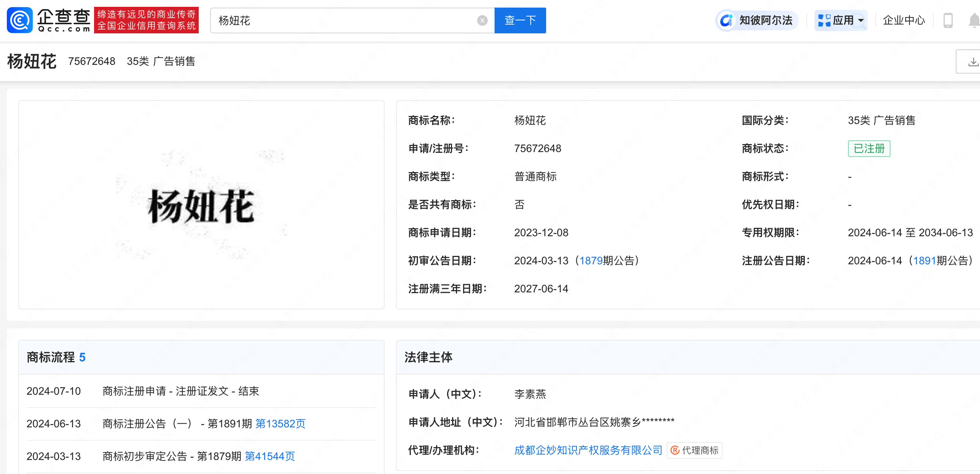Select 普通商标 trademark type value
Image resolution: width=980 pixels, height=474 pixels.
535,176
